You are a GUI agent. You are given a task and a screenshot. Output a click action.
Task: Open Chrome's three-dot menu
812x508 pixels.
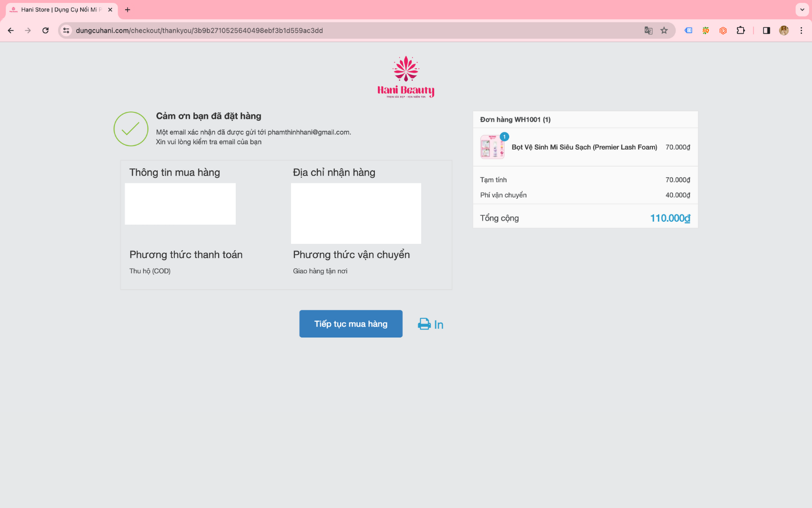[x=801, y=30]
